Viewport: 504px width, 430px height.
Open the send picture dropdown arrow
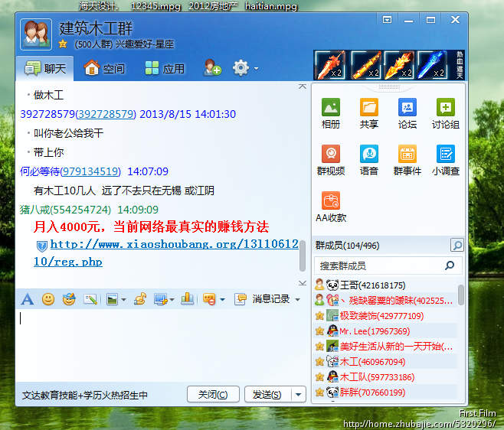[x=123, y=300]
